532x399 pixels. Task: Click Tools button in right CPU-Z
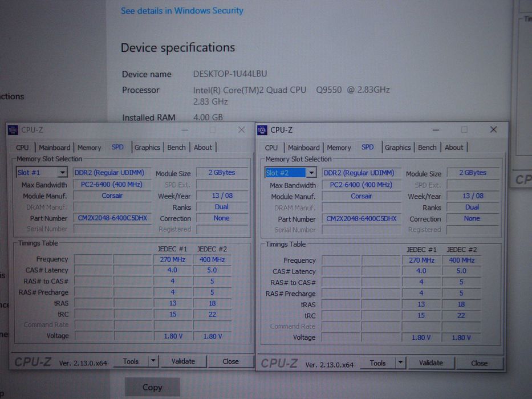click(x=377, y=363)
